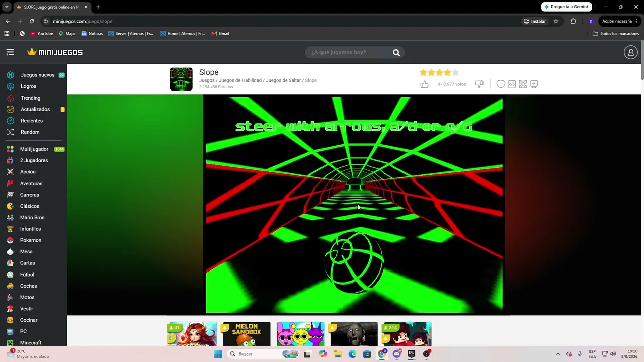The height and width of the screenshot is (362, 644).
Task: Click the Juegos breadcrumb link
Action: pos(207,80)
